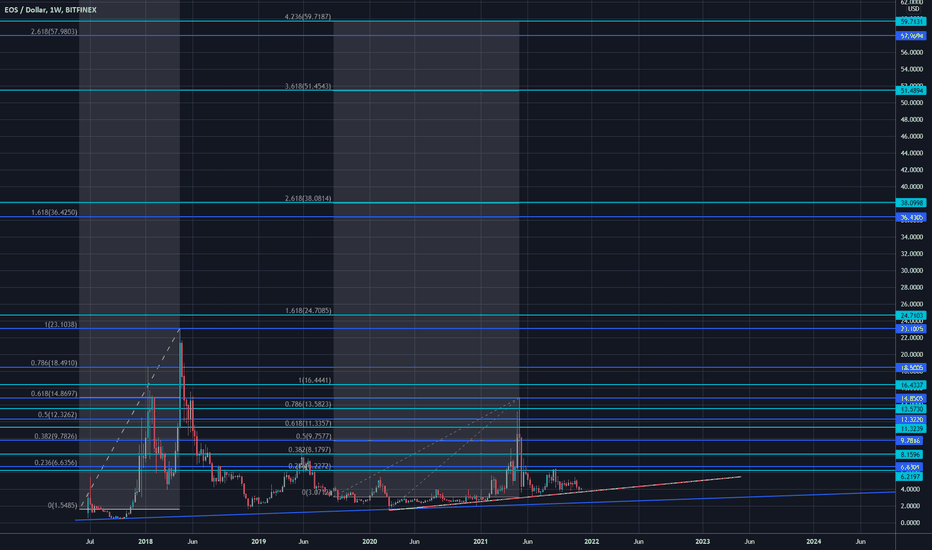Screen dimensions: 932x550
Task: Select the 0.786(18.4910) Fibonacci label
Action: pos(54,363)
